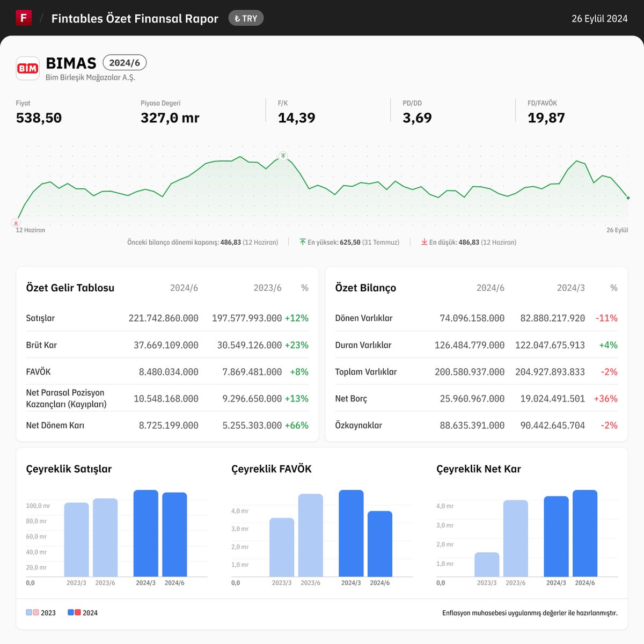Image resolution: width=644 pixels, height=644 pixels.
Task: Click red down-arrow icon beside En düşük
Action: [425, 242]
